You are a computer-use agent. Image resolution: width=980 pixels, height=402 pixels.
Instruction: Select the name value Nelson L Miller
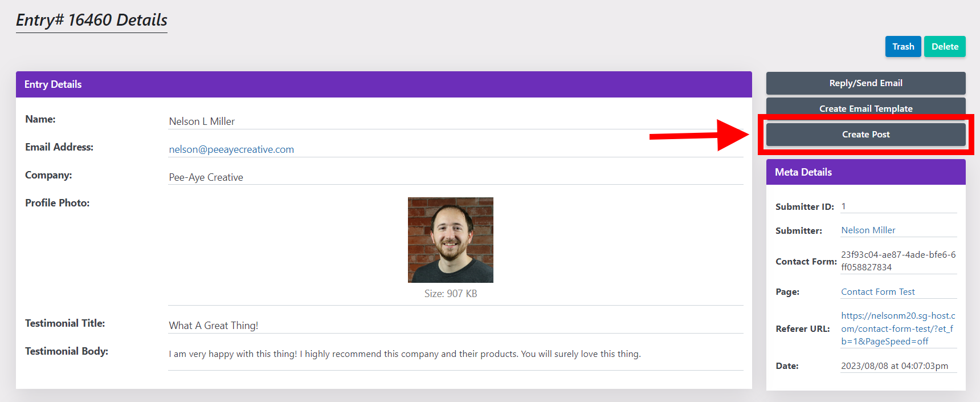tap(202, 121)
